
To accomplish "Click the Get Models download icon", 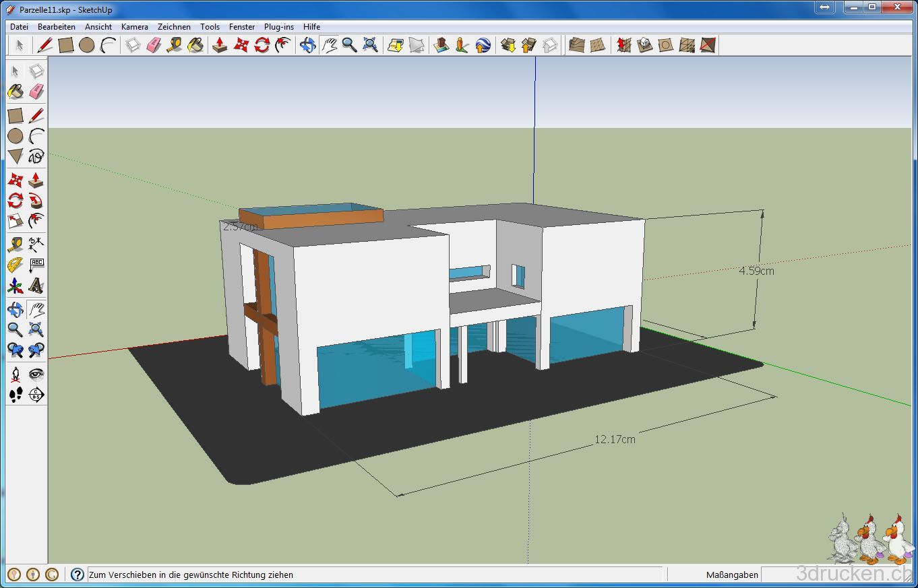I will tap(508, 45).
